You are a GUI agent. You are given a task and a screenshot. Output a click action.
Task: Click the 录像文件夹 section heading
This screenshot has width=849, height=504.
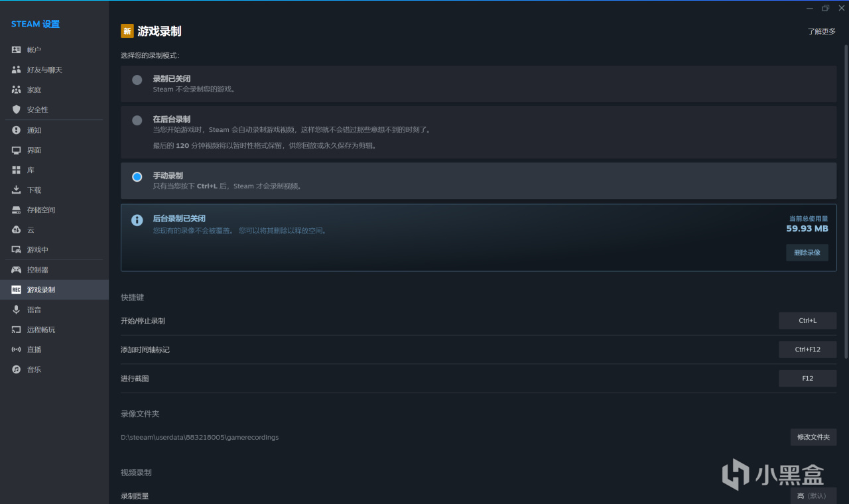(140, 414)
